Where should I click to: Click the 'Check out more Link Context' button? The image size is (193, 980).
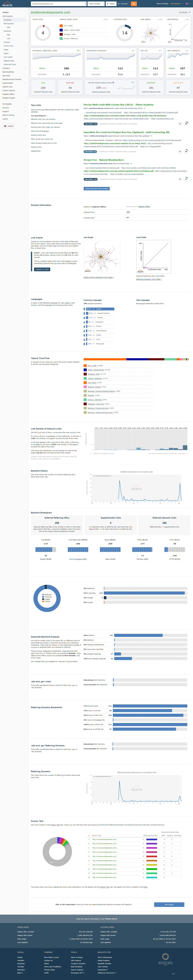click(96, 189)
